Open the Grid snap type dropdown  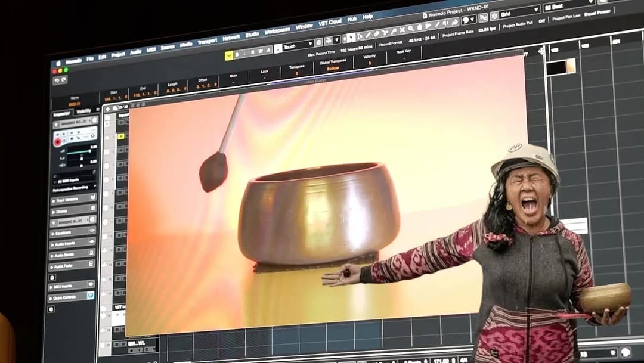pos(519,12)
